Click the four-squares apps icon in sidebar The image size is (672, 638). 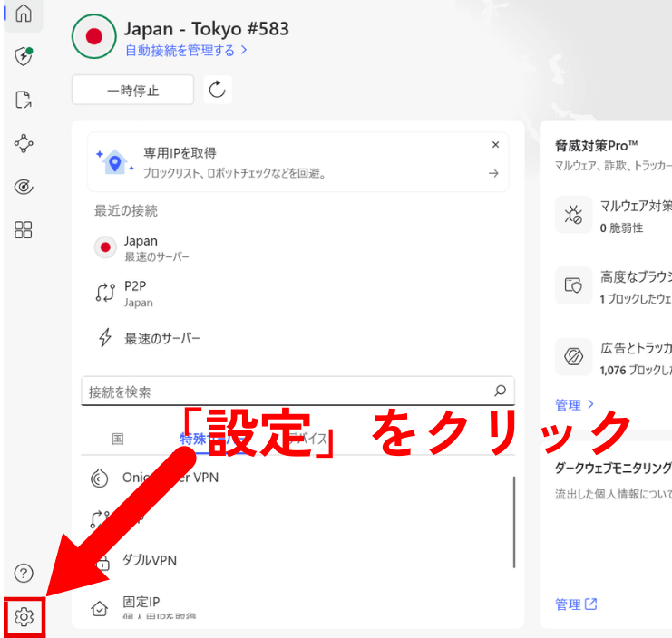coord(24,230)
